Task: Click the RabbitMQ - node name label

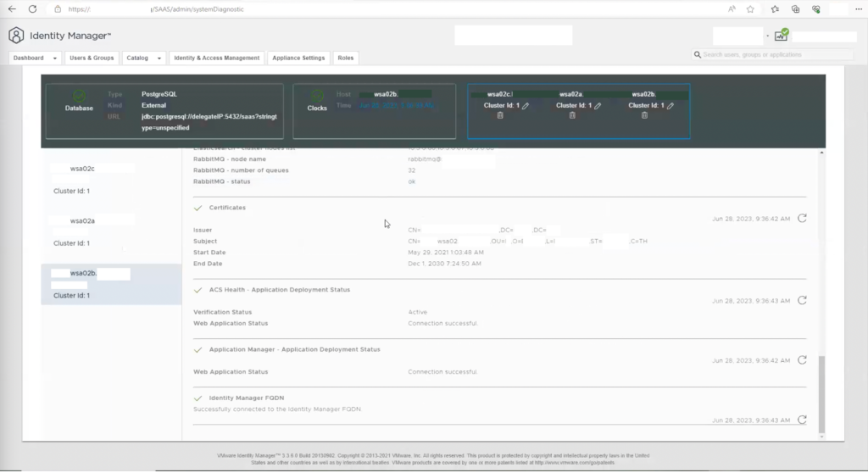Action: pos(229,159)
